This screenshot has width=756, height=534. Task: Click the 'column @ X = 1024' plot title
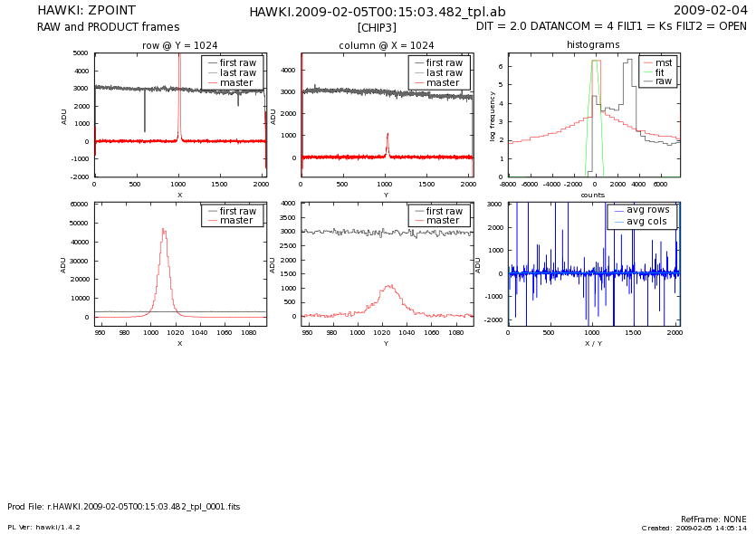tap(386, 45)
